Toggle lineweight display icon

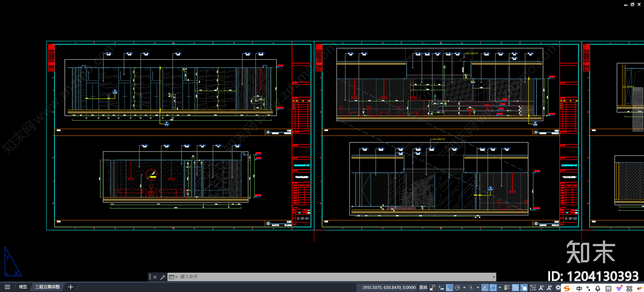tap(507, 288)
